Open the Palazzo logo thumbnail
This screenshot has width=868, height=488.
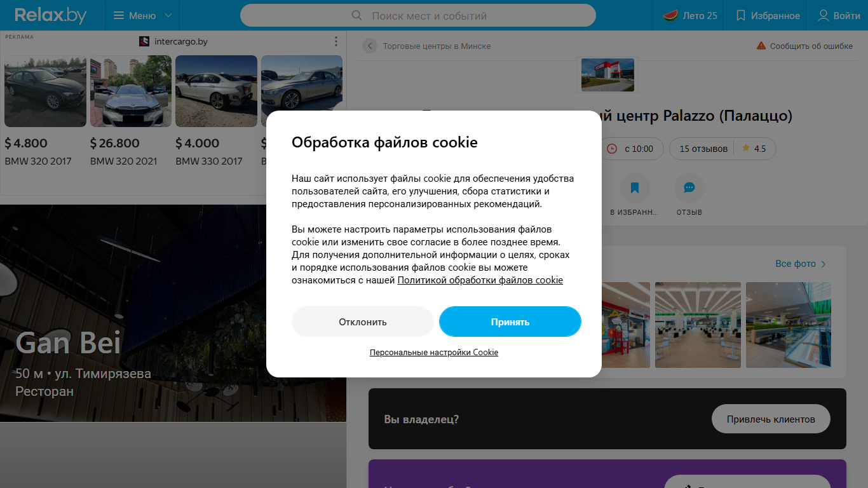607,75
